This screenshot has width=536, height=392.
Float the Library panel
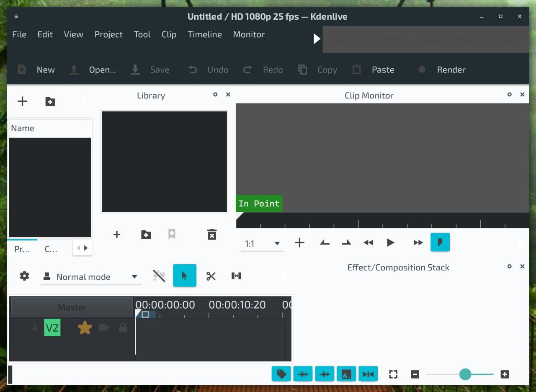tap(215, 95)
